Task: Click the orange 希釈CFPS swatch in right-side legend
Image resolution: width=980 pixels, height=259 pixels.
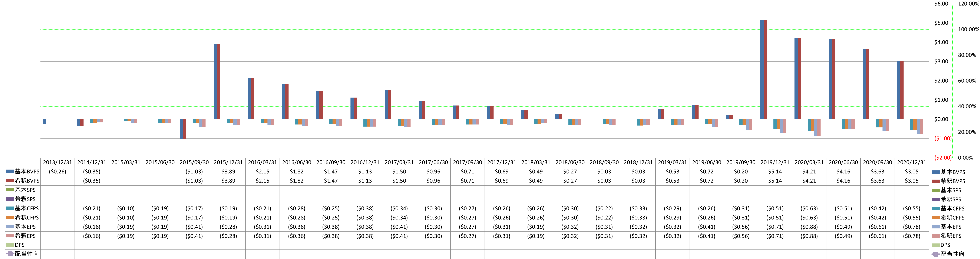Action: pyautogui.click(x=936, y=218)
